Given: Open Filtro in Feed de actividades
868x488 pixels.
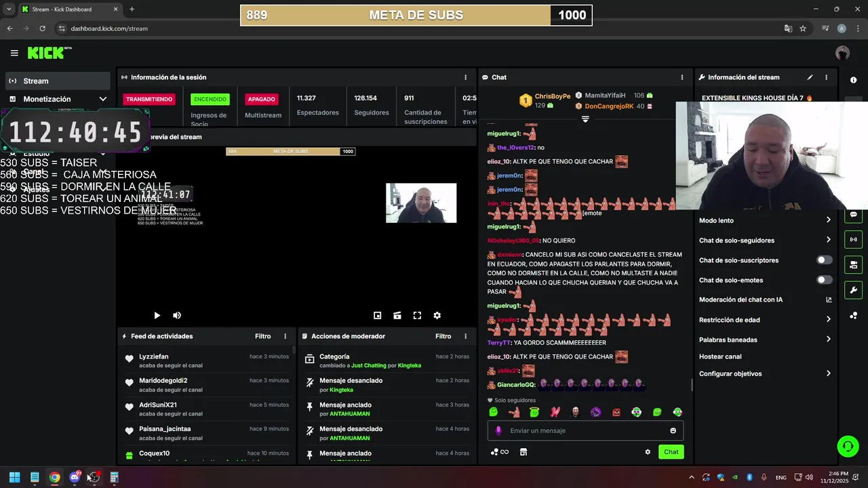Looking at the screenshot, I should 263,336.
